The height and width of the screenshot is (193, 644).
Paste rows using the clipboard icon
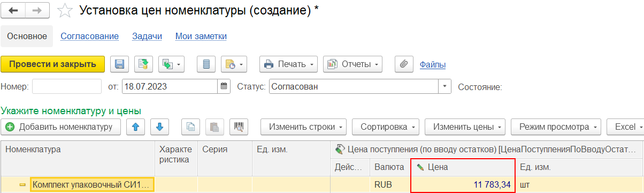[x=214, y=127]
